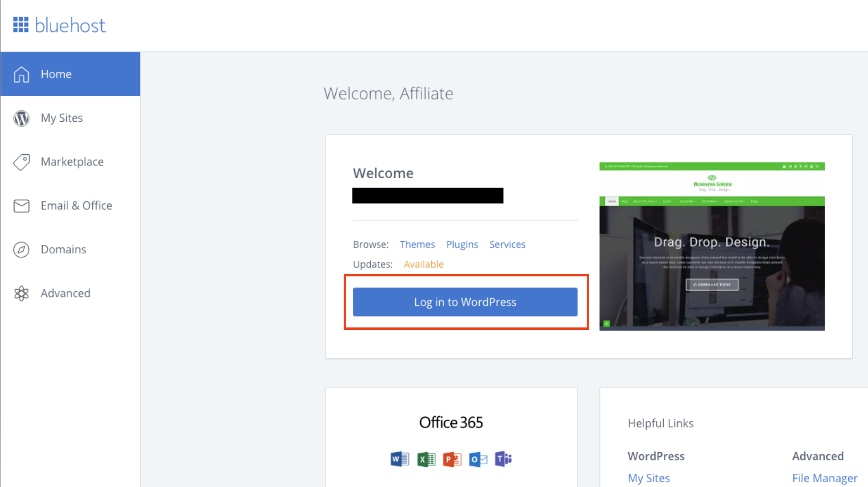Click the Marketplace tag icon
Image resolution: width=868 pixels, height=487 pixels.
[x=21, y=162]
